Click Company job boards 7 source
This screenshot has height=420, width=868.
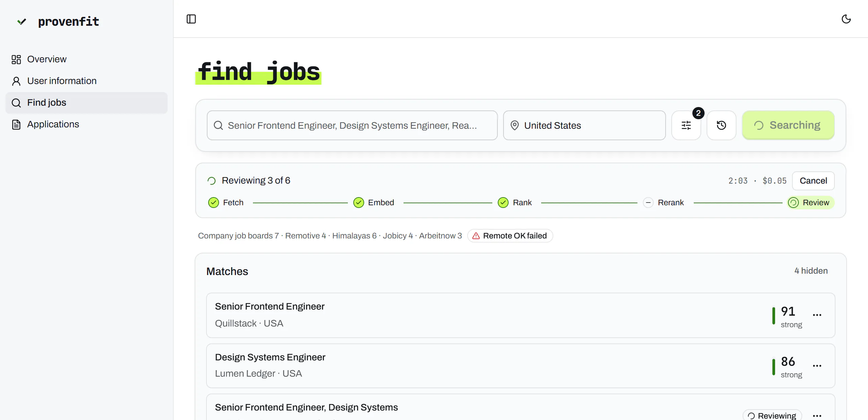tap(238, 236)
